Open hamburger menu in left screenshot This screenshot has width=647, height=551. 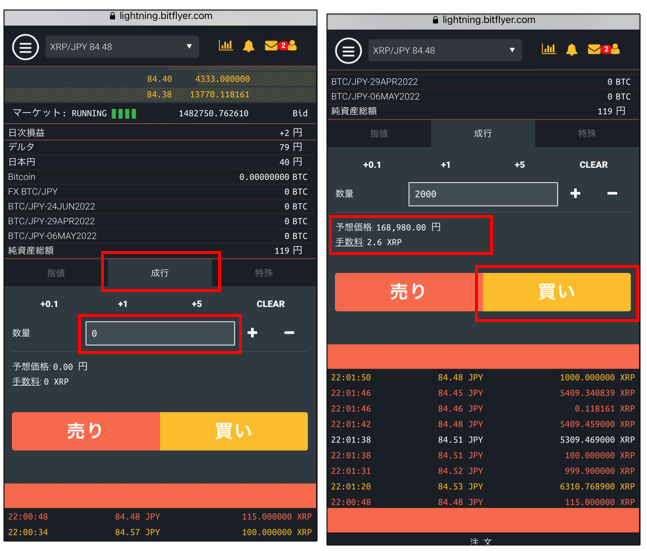(26, 47)
